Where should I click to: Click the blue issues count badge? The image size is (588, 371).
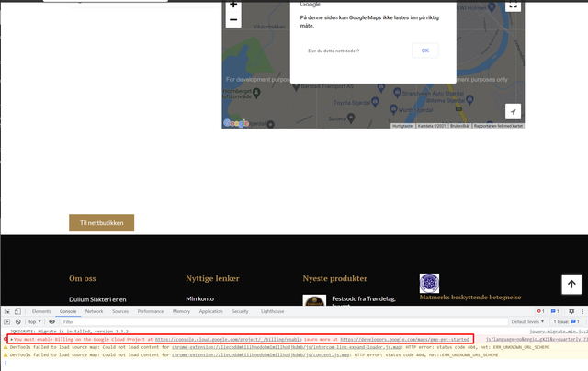click(555, 311)
